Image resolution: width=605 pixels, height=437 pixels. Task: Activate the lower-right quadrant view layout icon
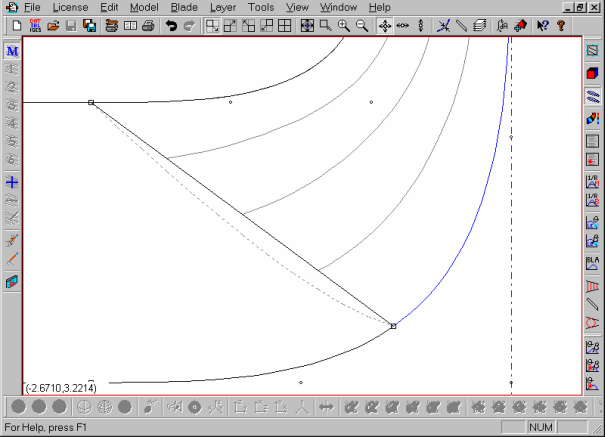212,26
